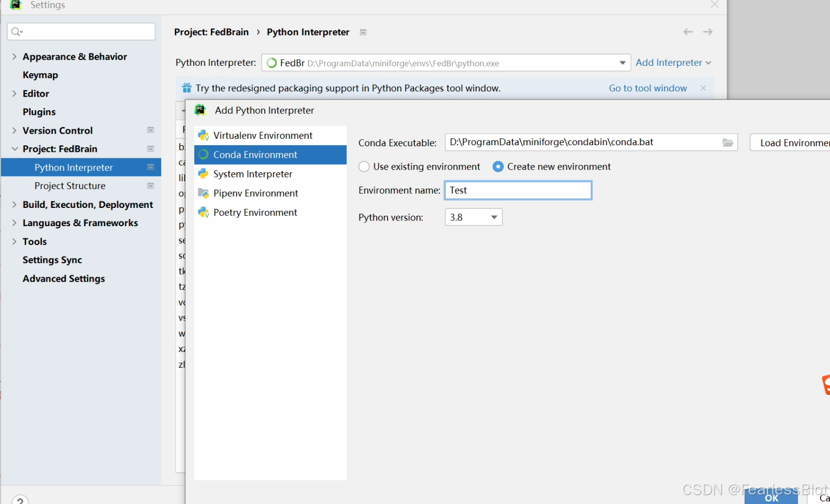Dismiss the packaging support banner

703,88
